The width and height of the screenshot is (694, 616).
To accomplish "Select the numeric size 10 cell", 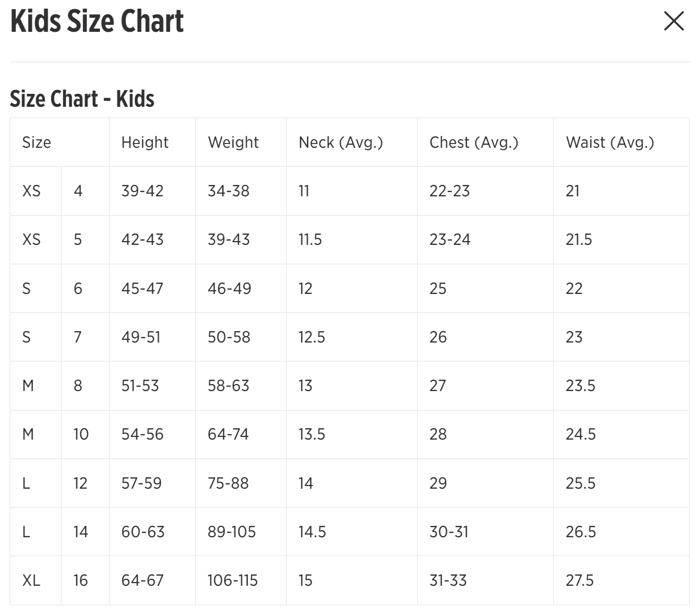I will [x=81, y=434].
